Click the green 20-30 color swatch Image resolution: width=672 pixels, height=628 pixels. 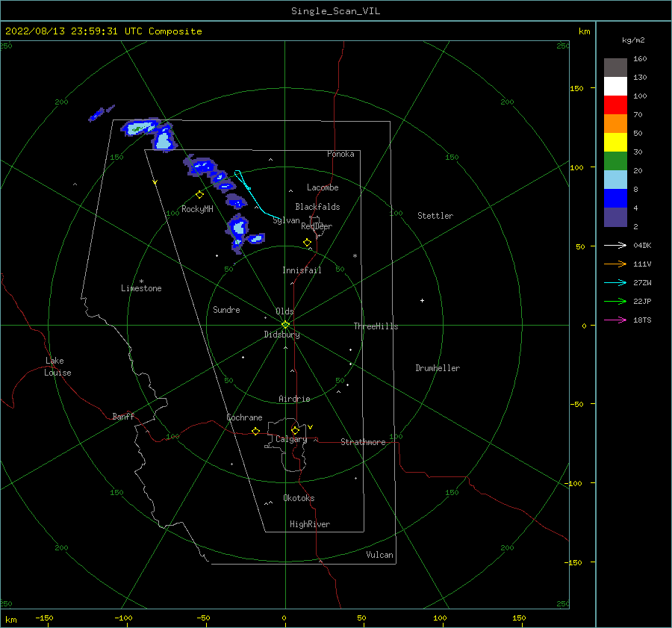click(615, 161)
